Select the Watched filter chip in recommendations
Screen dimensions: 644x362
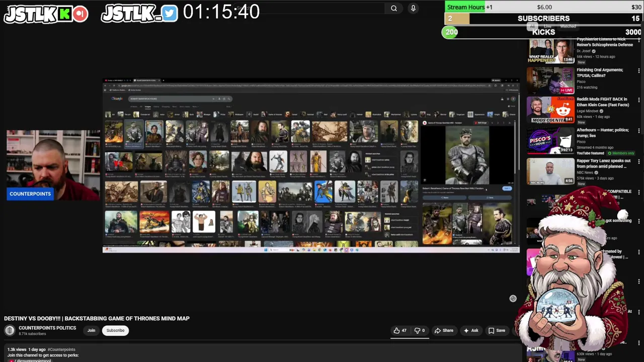(568, 26)
